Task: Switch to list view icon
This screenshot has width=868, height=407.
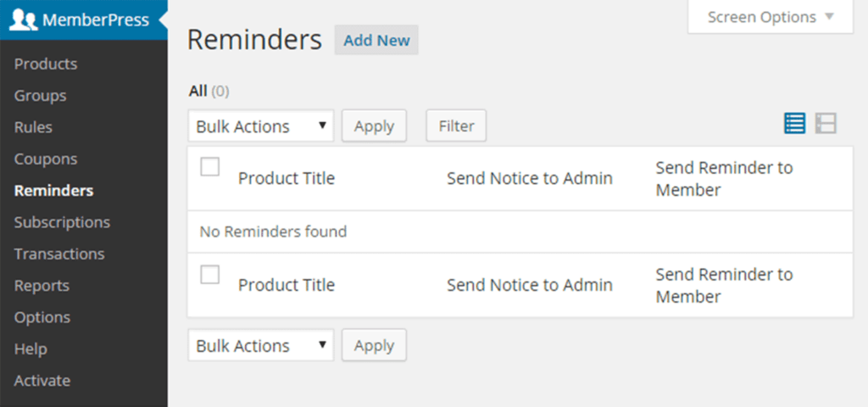Action: (x=794, y=124)
